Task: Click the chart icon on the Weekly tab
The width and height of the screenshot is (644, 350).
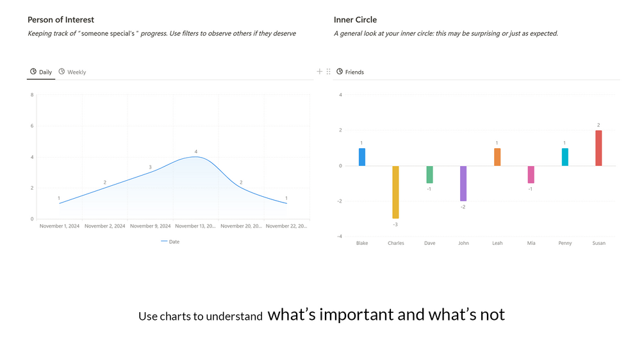Action: (x=62, y=72)
